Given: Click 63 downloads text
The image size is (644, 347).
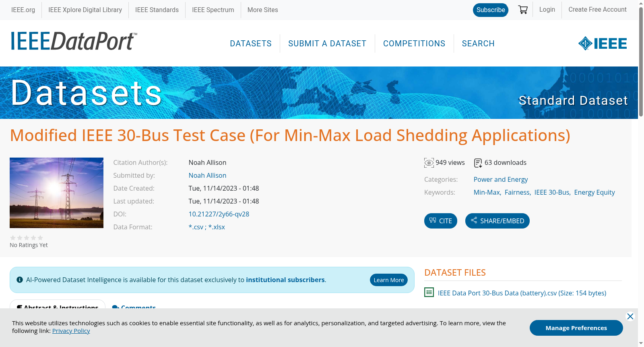Looking at the screenshot, I should 506,162.
